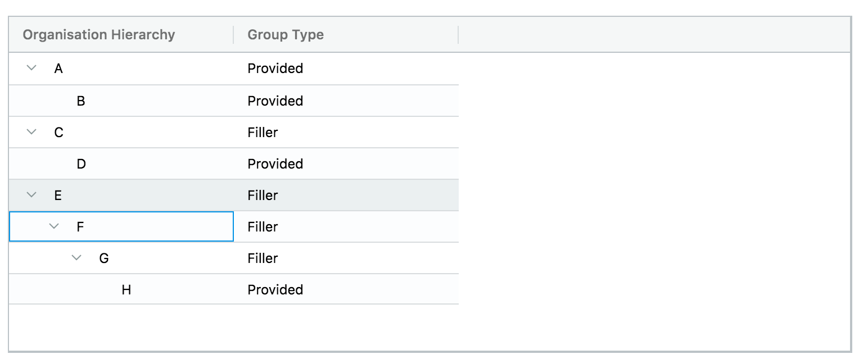868x363 pixels.
Task: Click Filler cell in row C
Action: pos(263,133)
